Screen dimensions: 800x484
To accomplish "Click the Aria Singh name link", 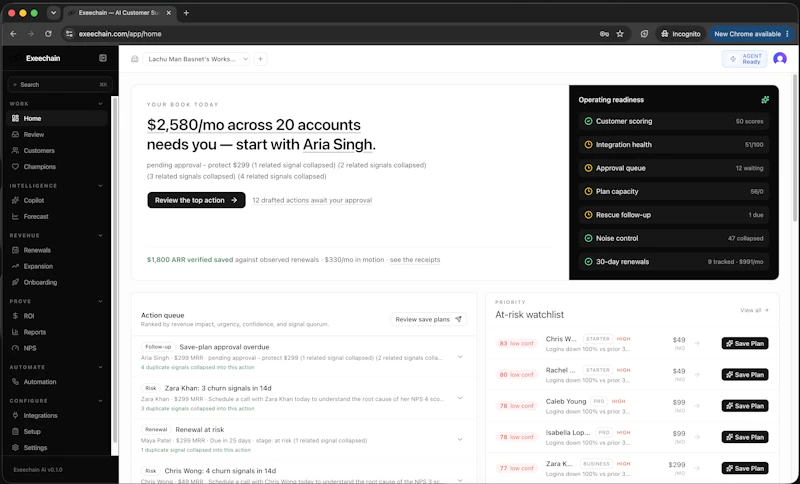I will pyautogui.click(x=337, y=145).
